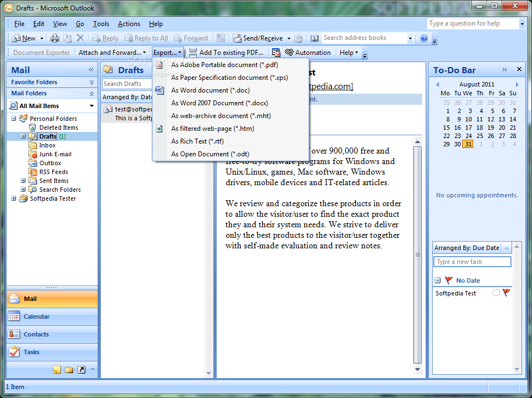This screenshot has height=398, width=532.
Task: Choose export As Rich Text (*.rtf)
Action: [231, 141]
